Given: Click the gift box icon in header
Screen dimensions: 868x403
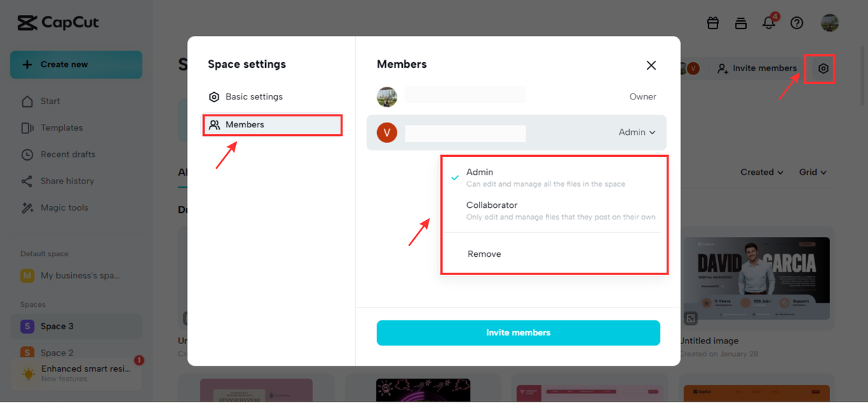Looking at the screenshot, I should click(713, 23).
